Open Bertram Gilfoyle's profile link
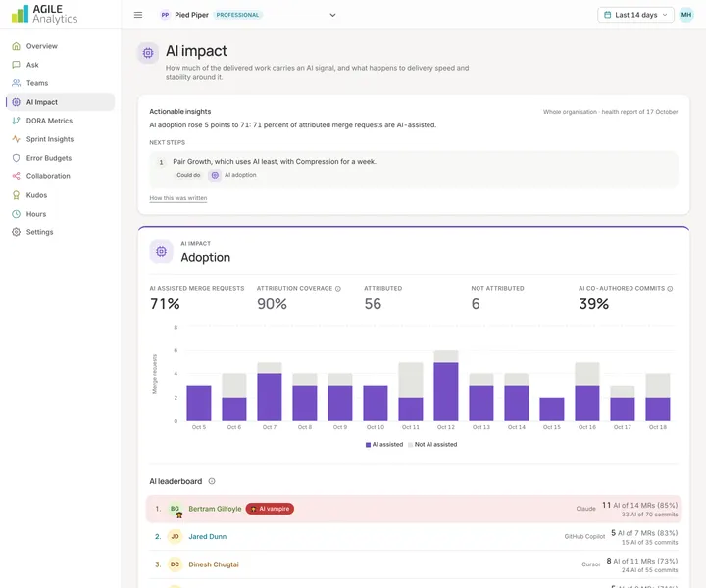 pos(215,509)
